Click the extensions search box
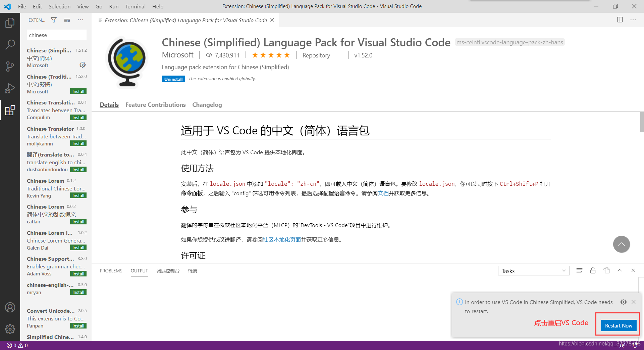Screen dimensions: 644x350 [x=56, y=35]
